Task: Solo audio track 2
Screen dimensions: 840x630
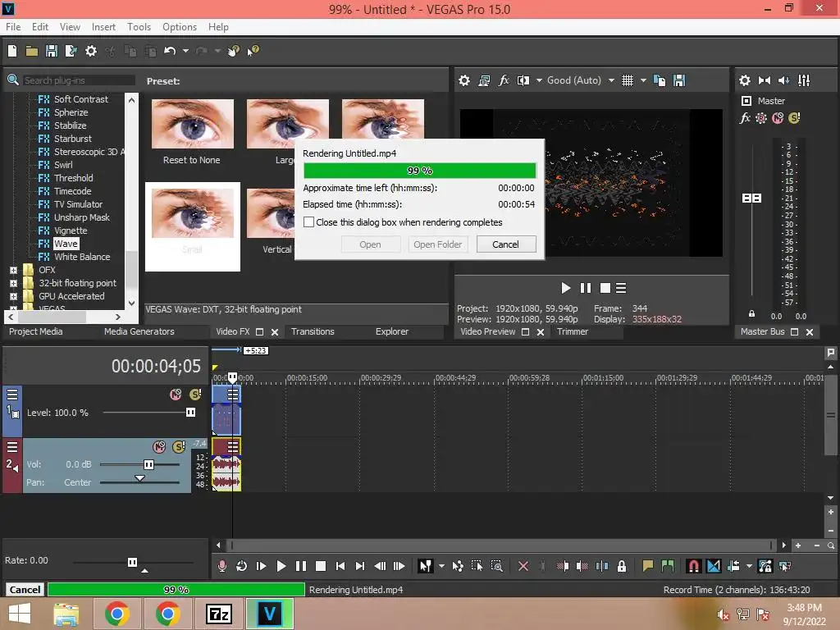Action: [179, 447]
